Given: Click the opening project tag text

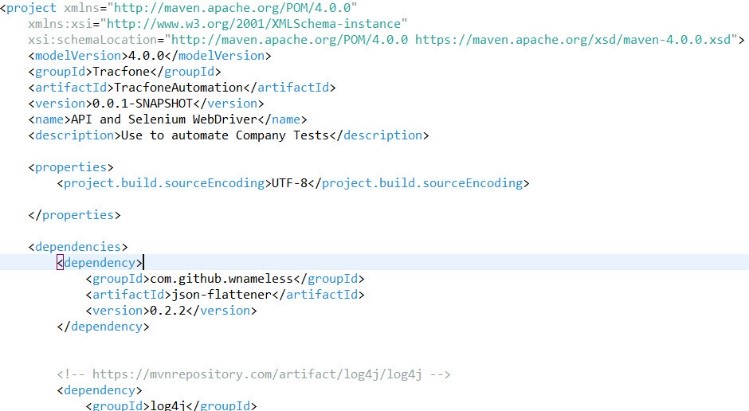Looking at the screenshot, I should coord(28,8).
